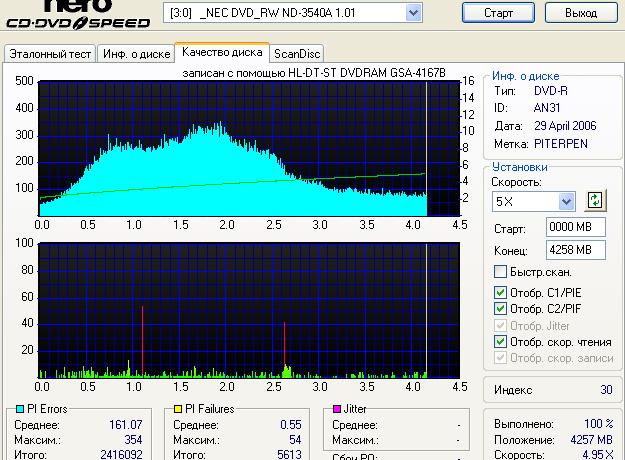Click the cyan PI Errors color swatch
The width and height of the screenshot is (625, 460).
click(x=10, y=409)
